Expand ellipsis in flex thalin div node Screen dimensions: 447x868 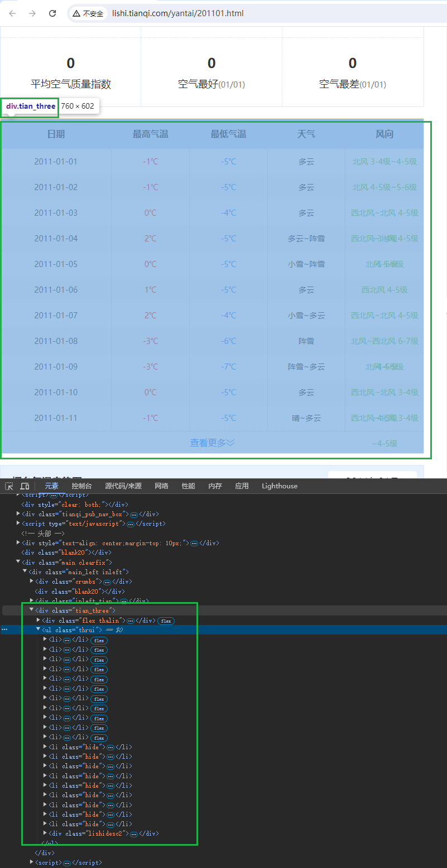coord(131,620)
